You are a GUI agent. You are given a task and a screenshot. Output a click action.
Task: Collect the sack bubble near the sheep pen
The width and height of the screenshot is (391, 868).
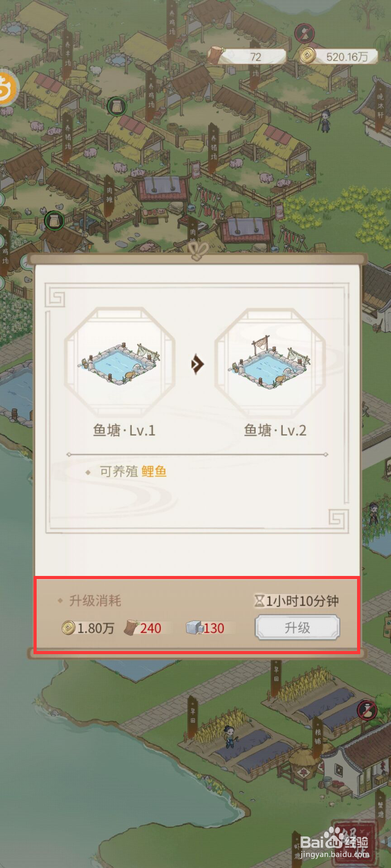[117, 107]
